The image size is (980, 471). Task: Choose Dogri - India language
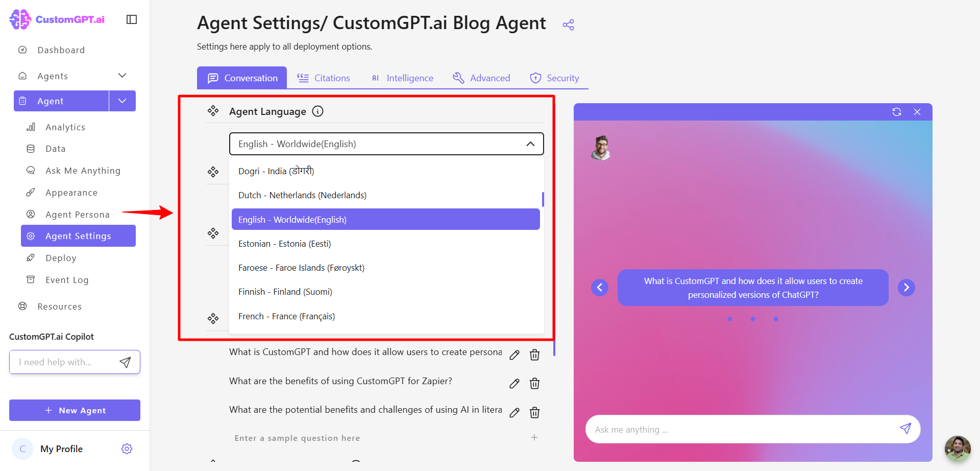point(386,171)
